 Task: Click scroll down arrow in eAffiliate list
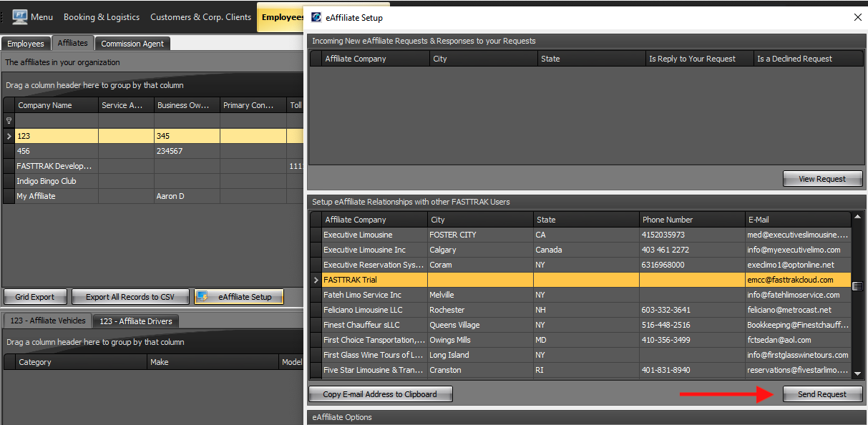click(x=857, y=373)
